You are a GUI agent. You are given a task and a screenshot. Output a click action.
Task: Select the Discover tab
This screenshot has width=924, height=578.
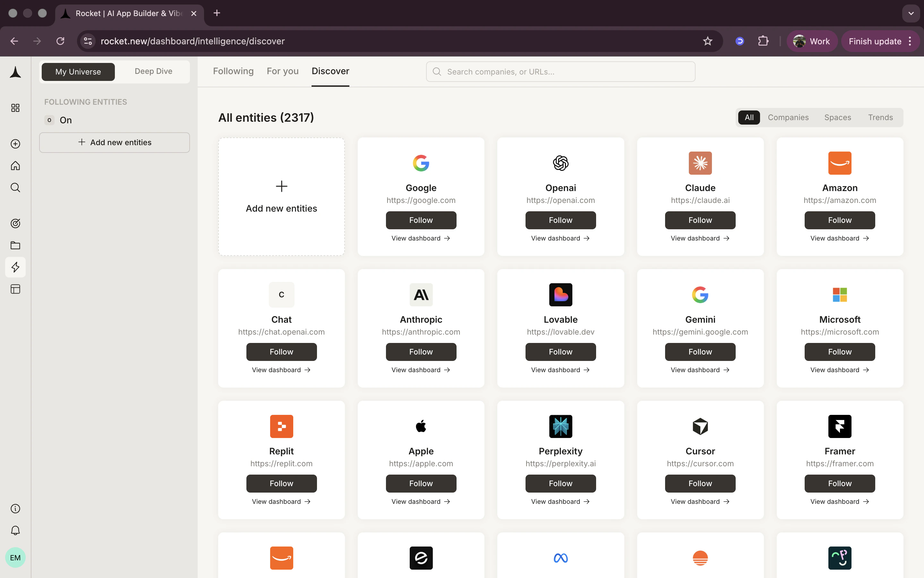(330, 71)
